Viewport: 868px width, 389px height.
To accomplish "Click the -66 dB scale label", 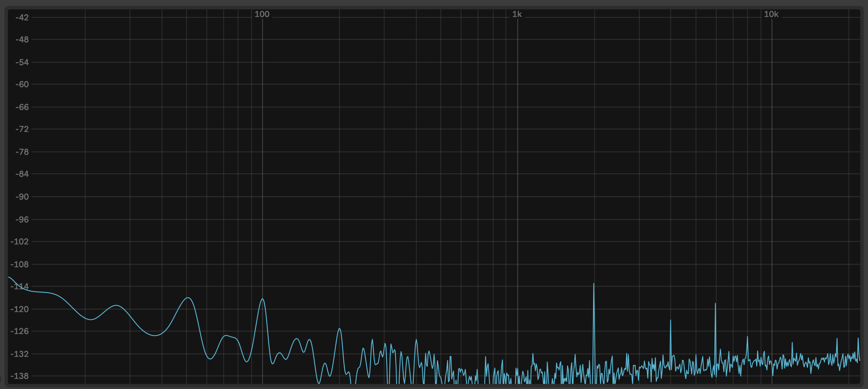I will click(22, 107).
